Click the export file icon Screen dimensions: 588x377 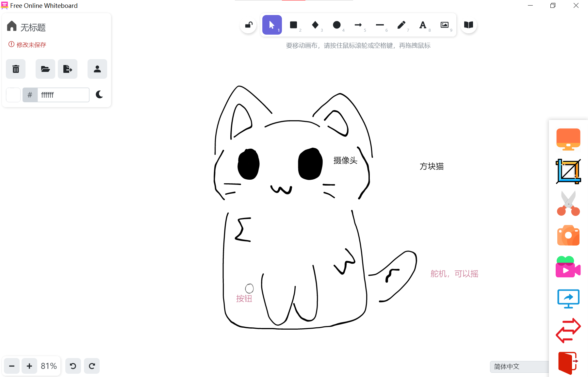tap(68, 69)
